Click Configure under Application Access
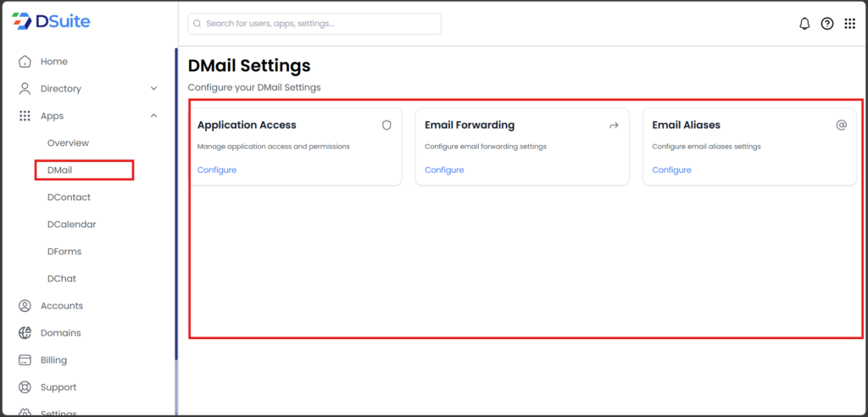868x417 pixels. pos(216,170)
